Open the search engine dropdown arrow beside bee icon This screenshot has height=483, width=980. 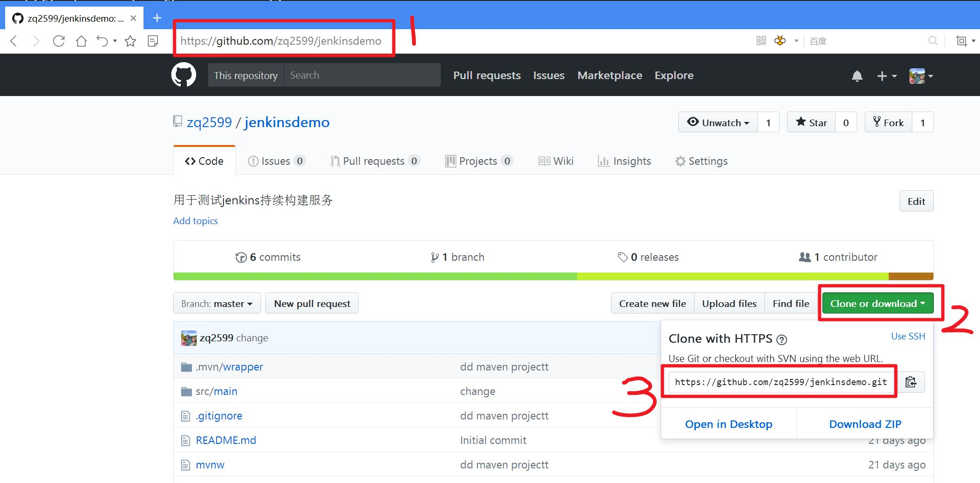click(797, 41)
